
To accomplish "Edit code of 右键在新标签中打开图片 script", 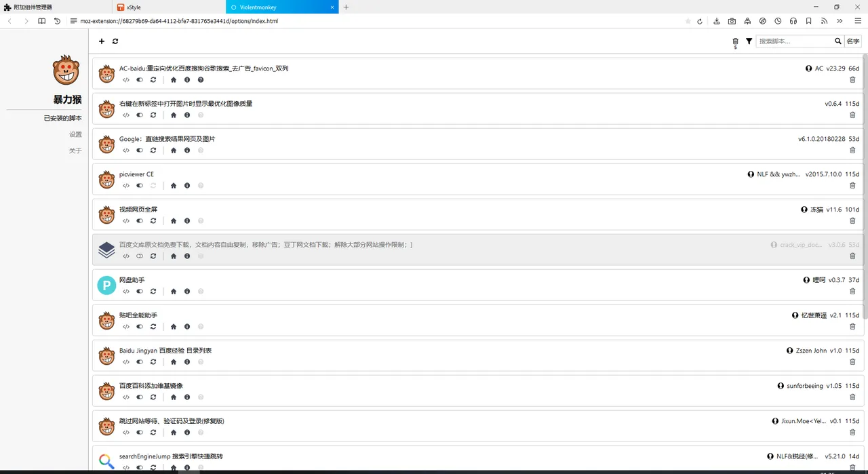I will pos(126,115).
